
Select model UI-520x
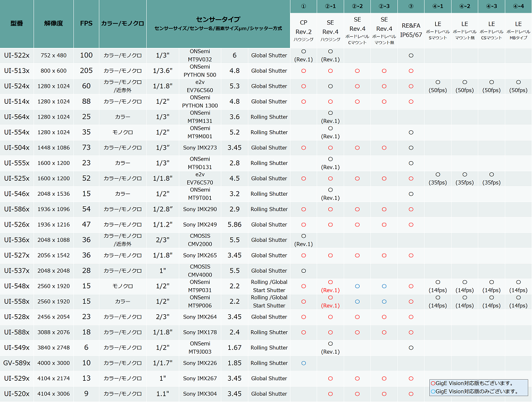(x=16, y=393)
